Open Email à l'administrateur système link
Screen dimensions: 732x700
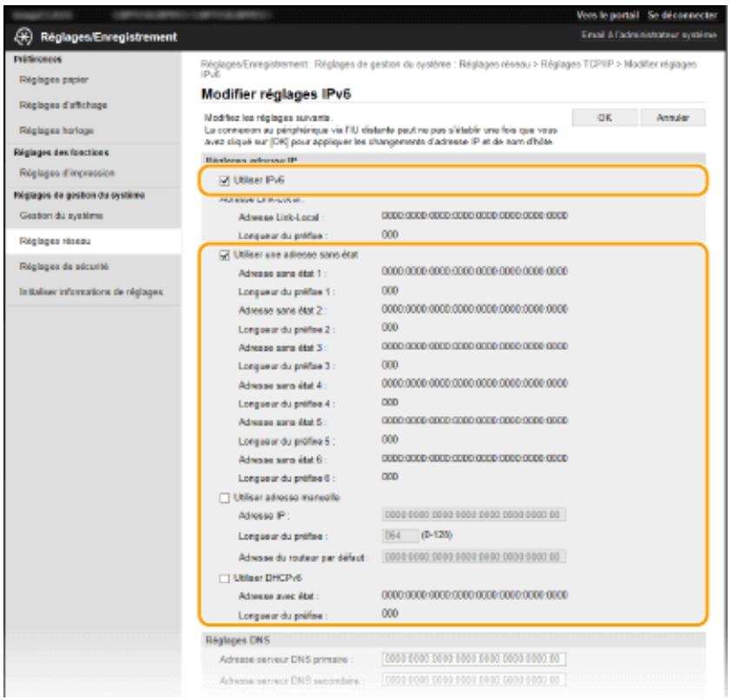pos(649,35)
